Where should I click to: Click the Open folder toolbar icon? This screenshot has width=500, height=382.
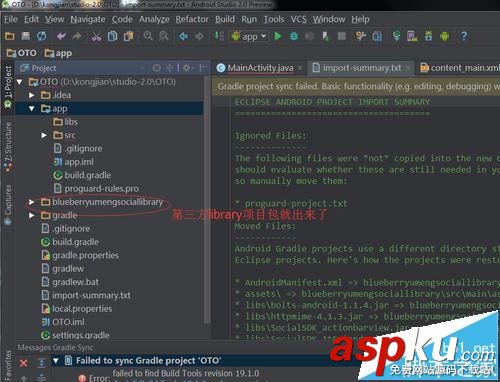point(10,36)
